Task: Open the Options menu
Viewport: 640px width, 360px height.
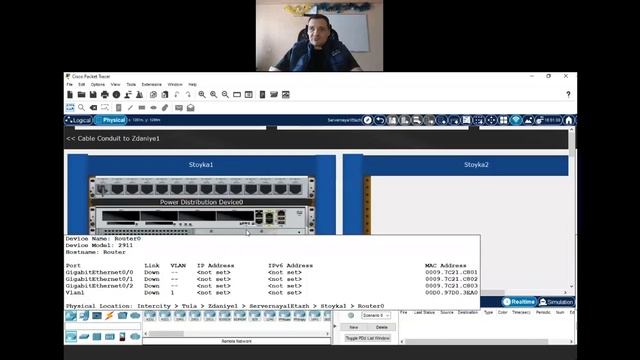Action: click(x=98, y=84)
